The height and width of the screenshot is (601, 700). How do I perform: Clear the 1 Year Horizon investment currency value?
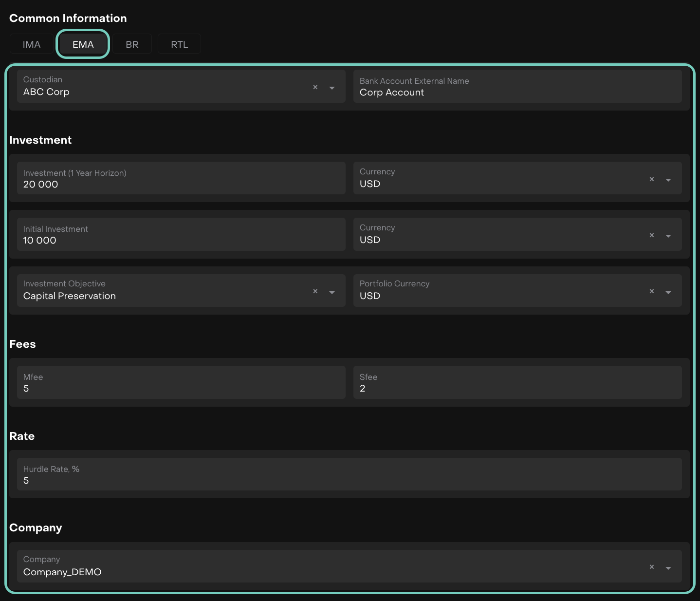[x=652, y=179]
